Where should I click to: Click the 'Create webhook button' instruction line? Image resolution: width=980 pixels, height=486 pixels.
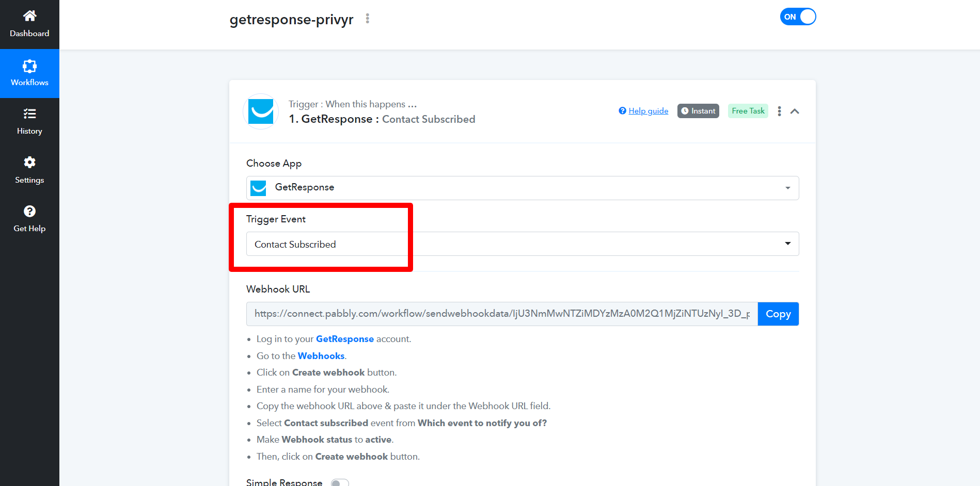click(x=327, y=372)
